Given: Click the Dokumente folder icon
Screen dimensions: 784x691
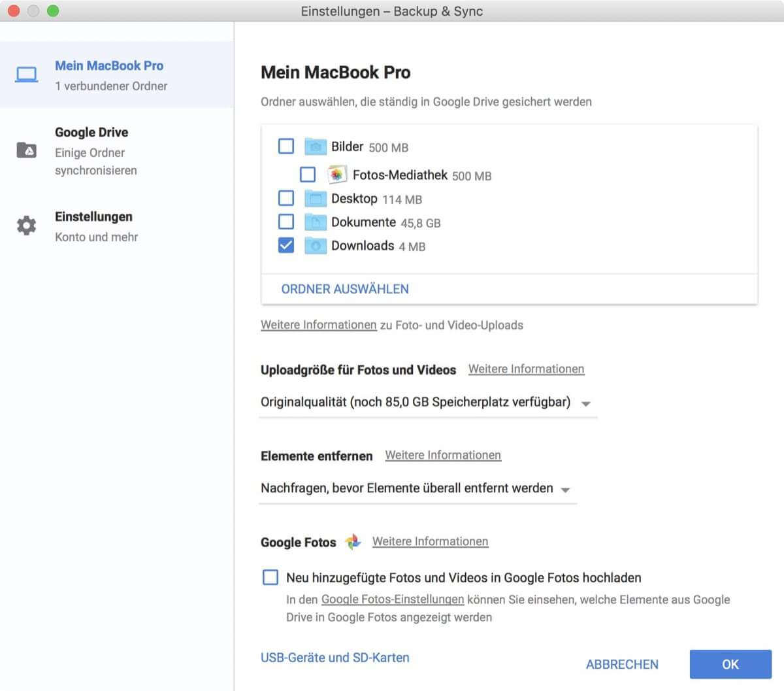Looking at the screenshot, I should 316,222.
